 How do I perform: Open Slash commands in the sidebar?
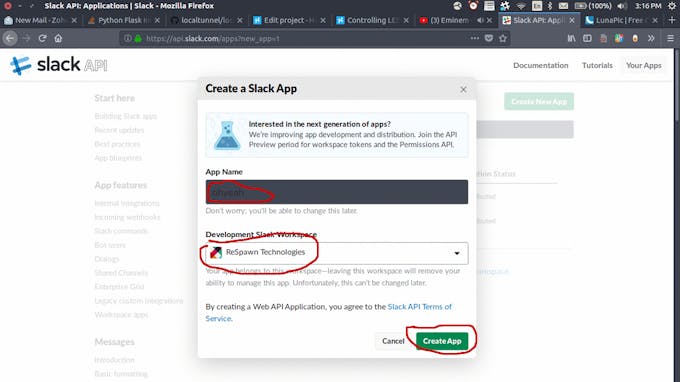121,231
